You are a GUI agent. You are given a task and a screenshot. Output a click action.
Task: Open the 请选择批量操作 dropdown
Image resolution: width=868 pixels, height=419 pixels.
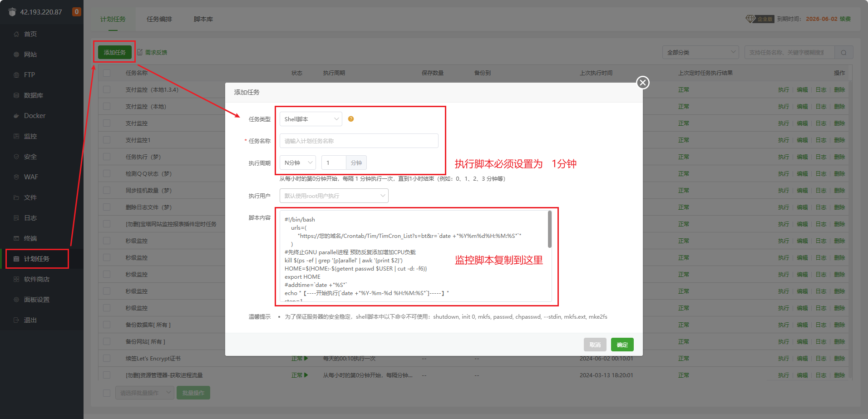tap(145, 393)
